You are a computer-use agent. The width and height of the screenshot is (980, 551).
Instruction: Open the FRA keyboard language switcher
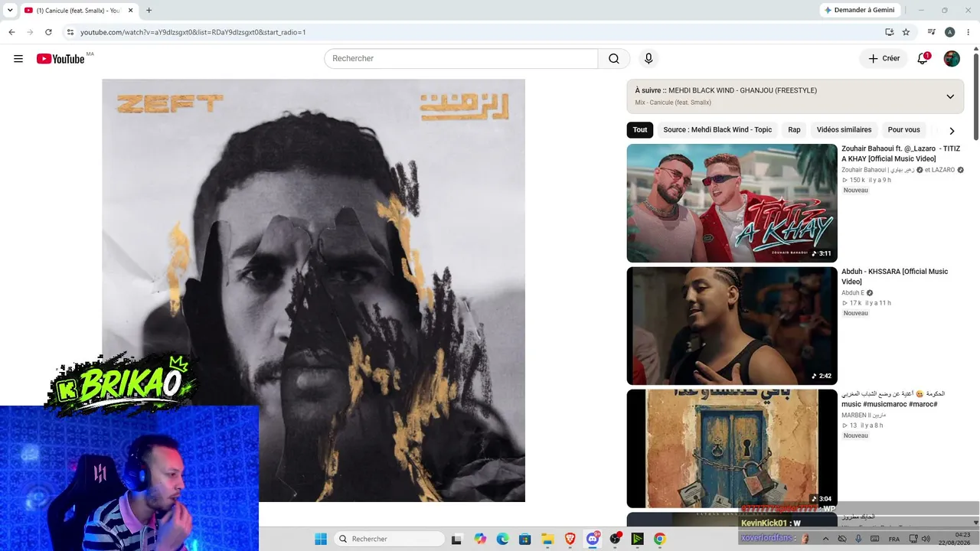pyautogui.click(x=893, y=539)
